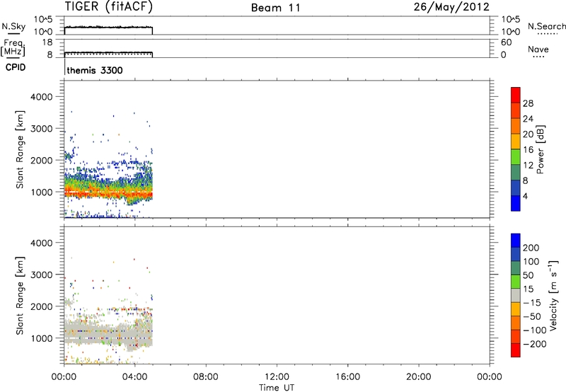Pick the red bottom segment of Velocity colorbar

516,350
